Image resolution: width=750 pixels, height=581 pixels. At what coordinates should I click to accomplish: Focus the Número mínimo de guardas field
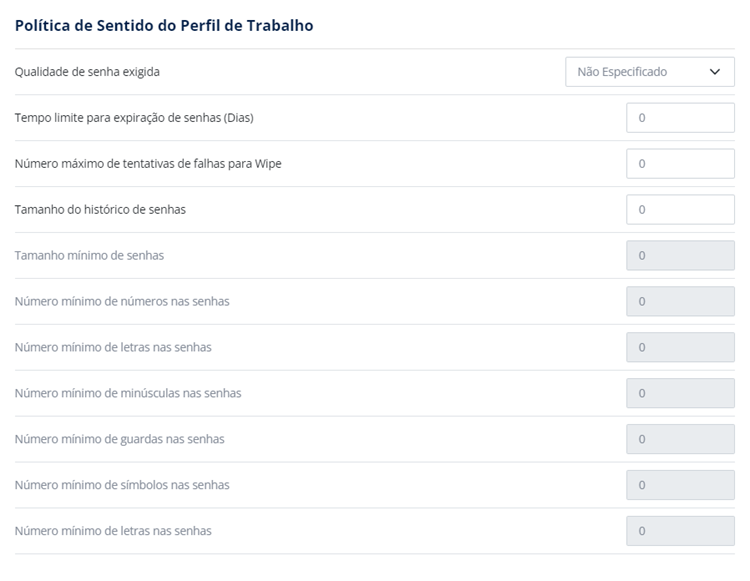click(x=680, y=439)
